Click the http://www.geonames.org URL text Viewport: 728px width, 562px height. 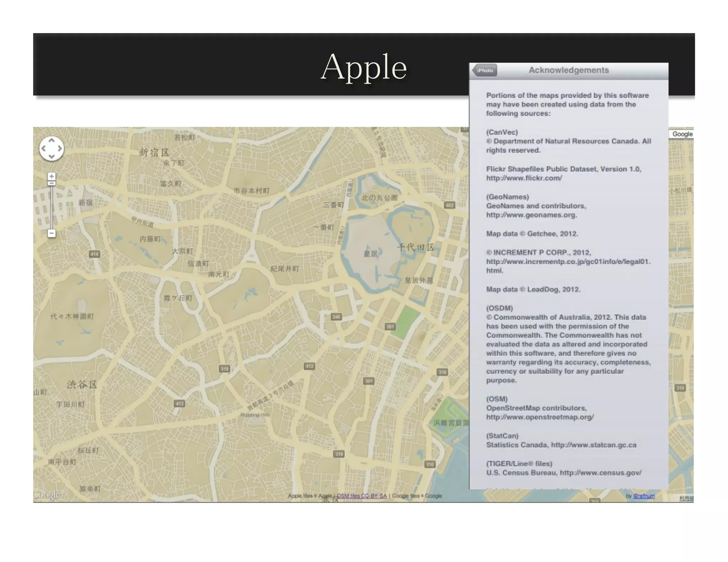pyautogui.click(x=531, y=215)
